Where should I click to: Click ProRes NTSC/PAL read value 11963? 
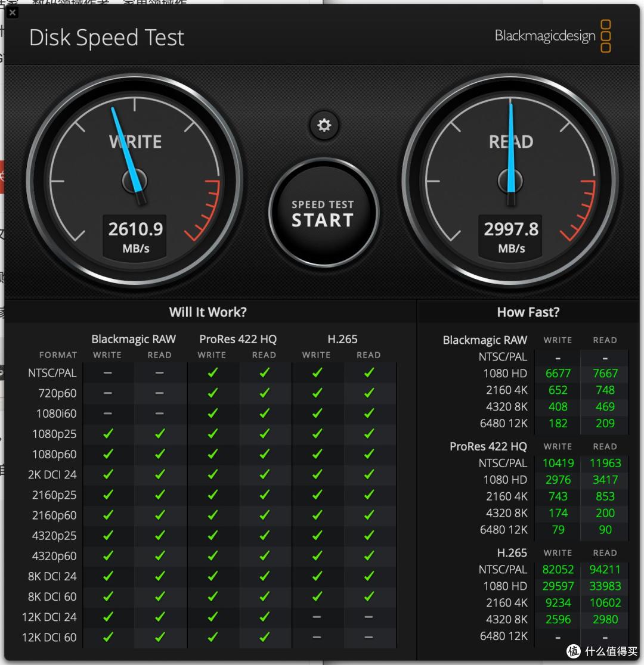[x=605, y=463]
